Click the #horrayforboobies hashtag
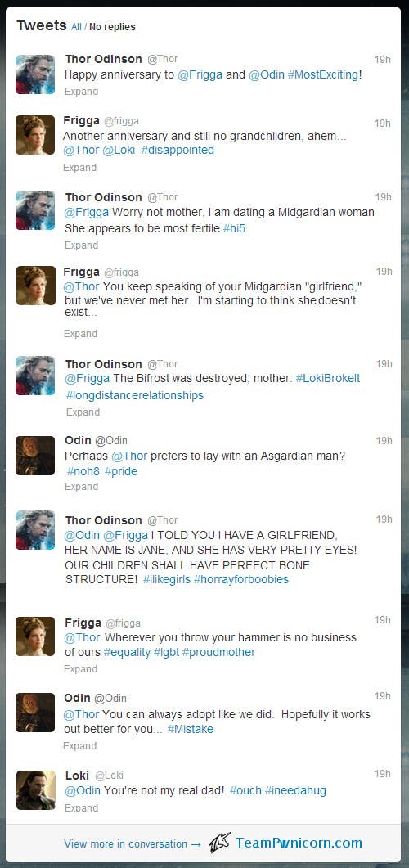 (240, 579)
